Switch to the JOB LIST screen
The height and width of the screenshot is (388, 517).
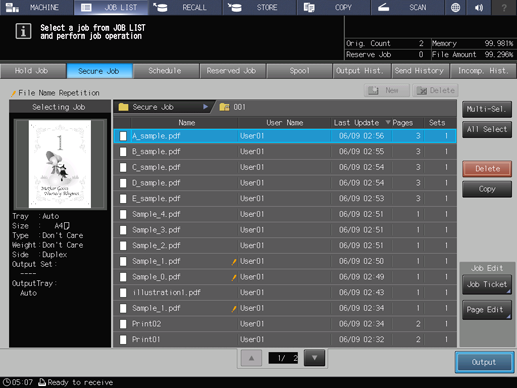(x=111, y=7)
